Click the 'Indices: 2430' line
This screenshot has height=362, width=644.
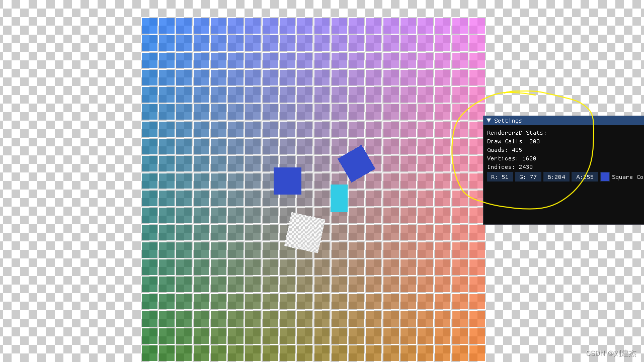click(x=510, y=167)
